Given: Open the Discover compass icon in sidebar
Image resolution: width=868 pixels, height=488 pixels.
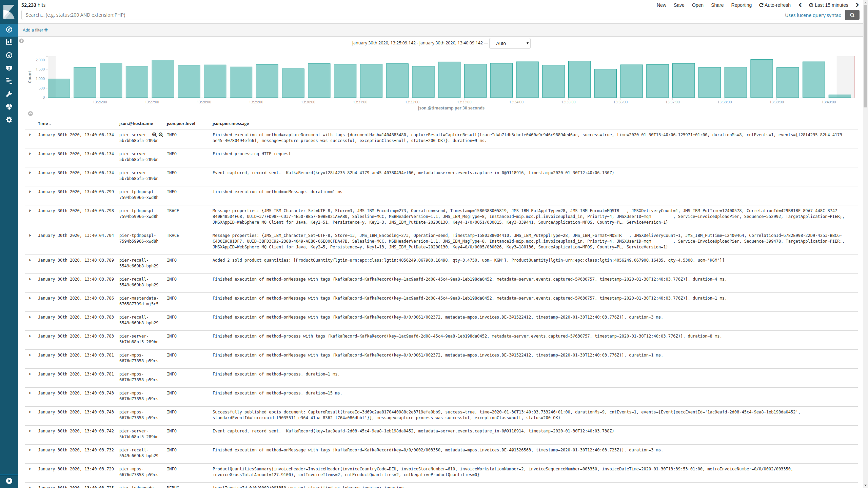Looking at the screenshot, I should pos(9,29).
